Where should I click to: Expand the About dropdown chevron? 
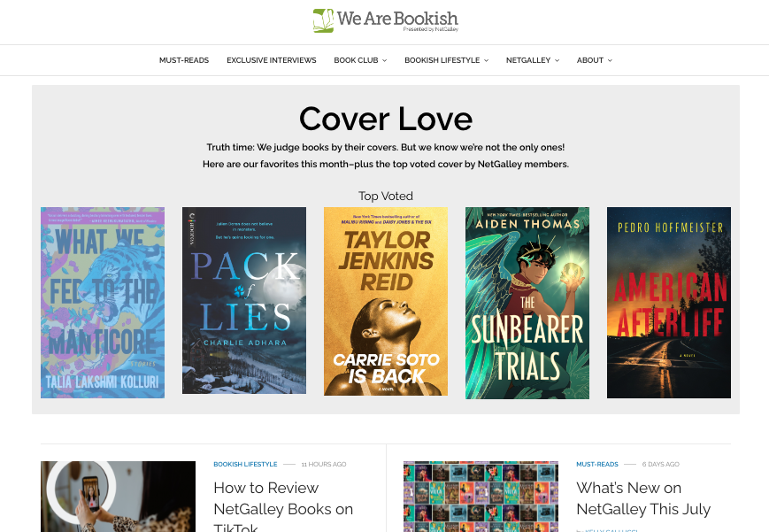[610, 60]
